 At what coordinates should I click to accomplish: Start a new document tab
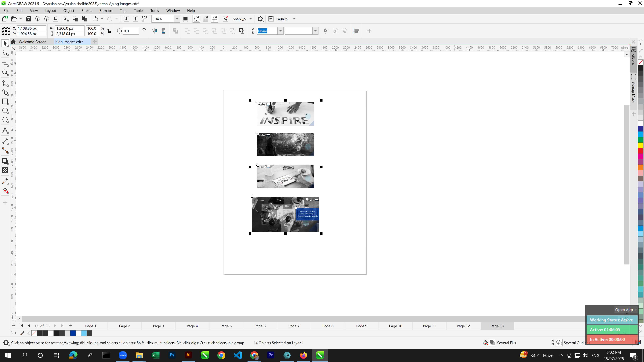click(x=94, y=41)
